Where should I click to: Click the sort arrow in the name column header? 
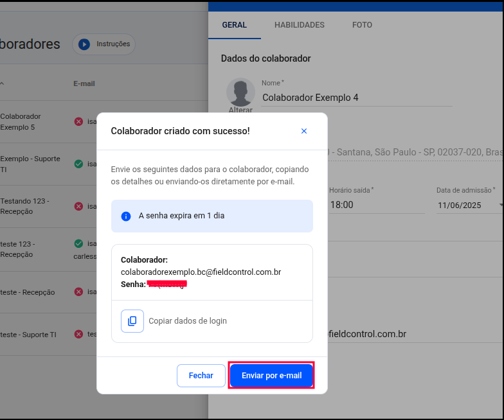(x=2, y=83)
